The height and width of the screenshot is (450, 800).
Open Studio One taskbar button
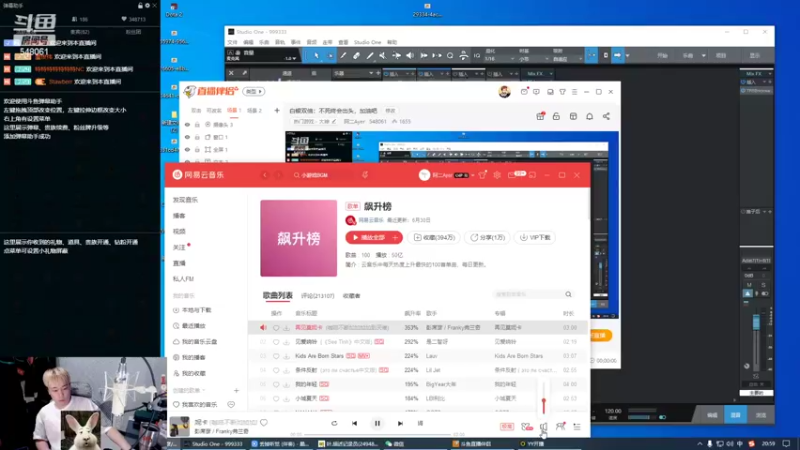[x=216, y=444]
